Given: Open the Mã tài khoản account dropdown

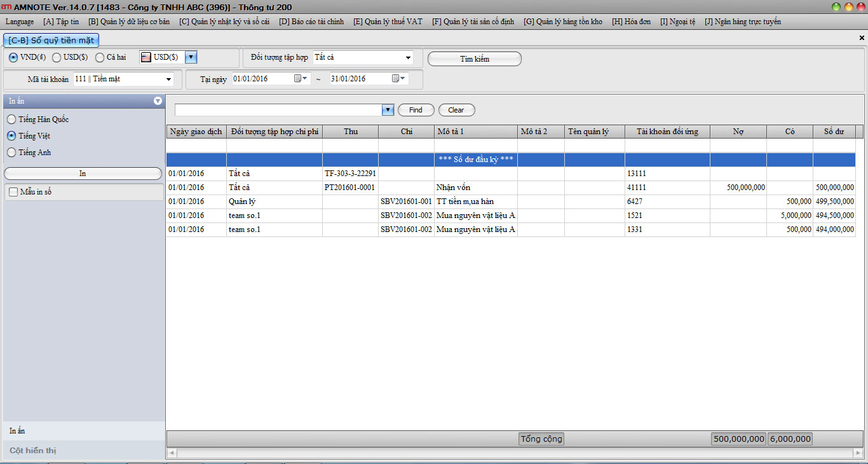Looking at the screenshot, I should [168, 79].
